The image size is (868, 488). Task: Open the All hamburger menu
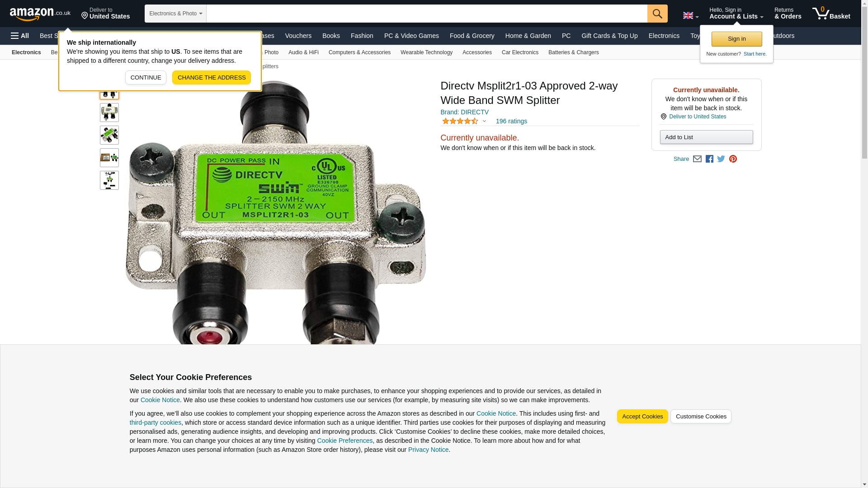[20, 36]
